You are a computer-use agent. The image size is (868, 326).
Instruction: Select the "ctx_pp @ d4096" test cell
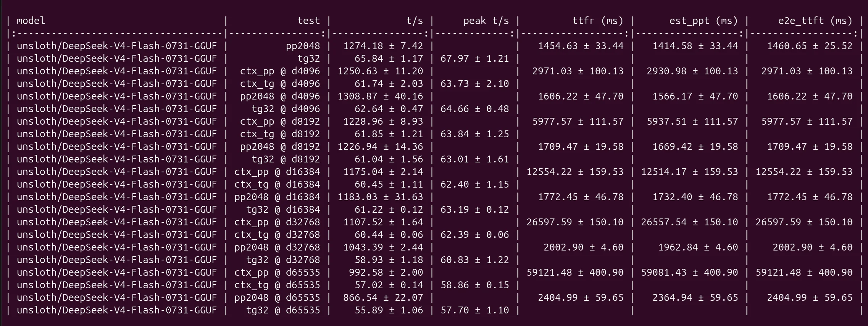click(x=280, y=71)
